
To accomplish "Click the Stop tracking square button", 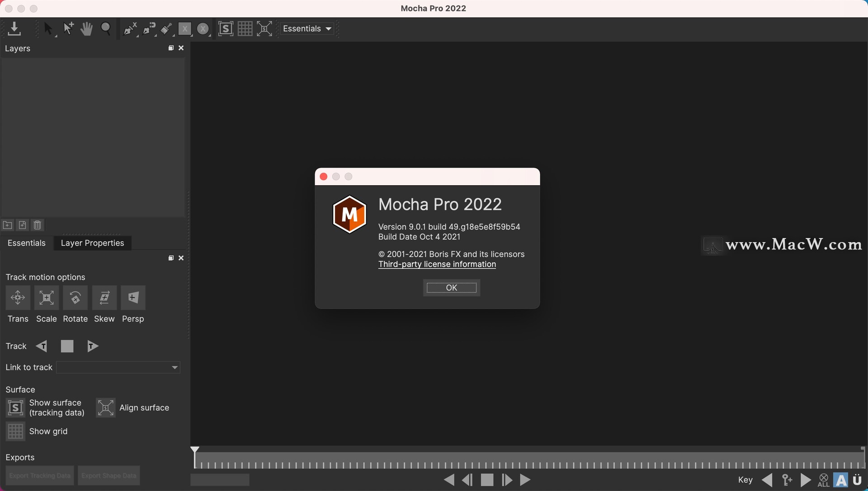I will 67,346.
